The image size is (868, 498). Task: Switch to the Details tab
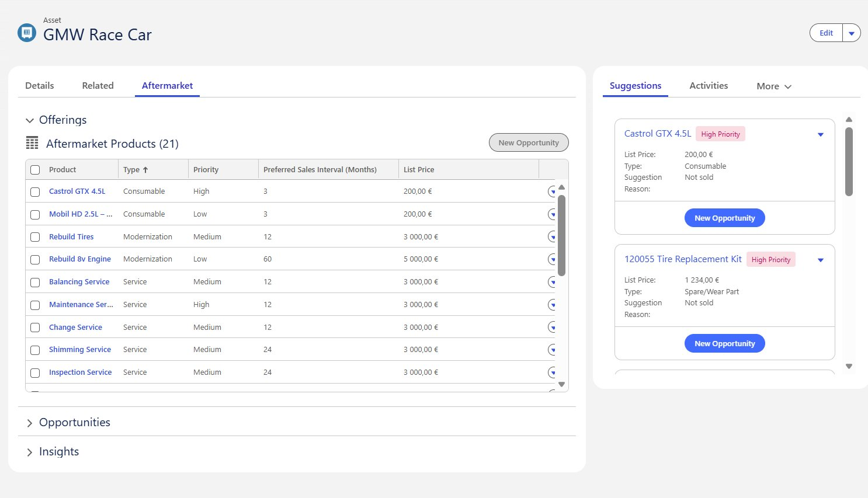[40, 86]
